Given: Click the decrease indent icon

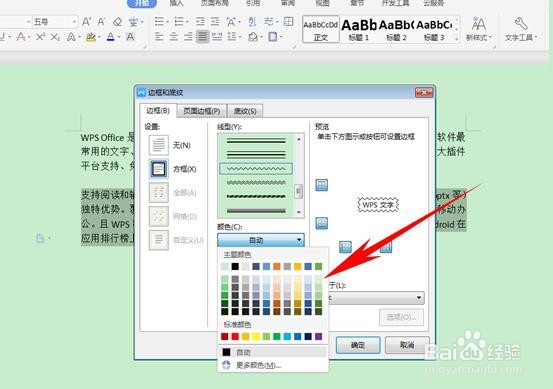Looking at the screenshot, I should click(x=200, y=22).
